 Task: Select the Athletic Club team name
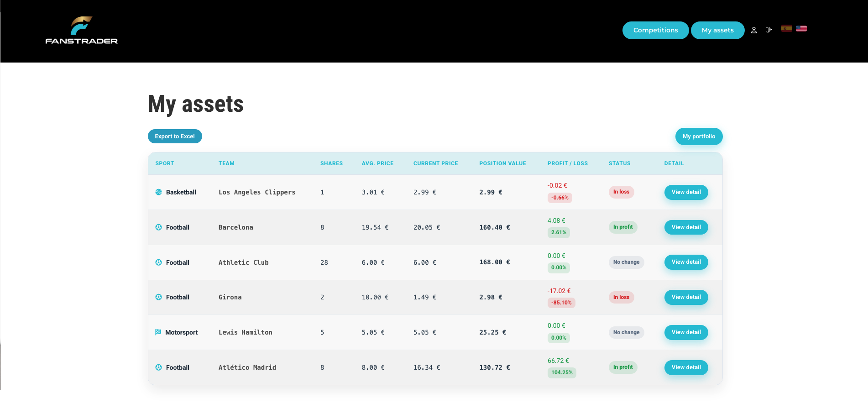(x=244, y=262)
